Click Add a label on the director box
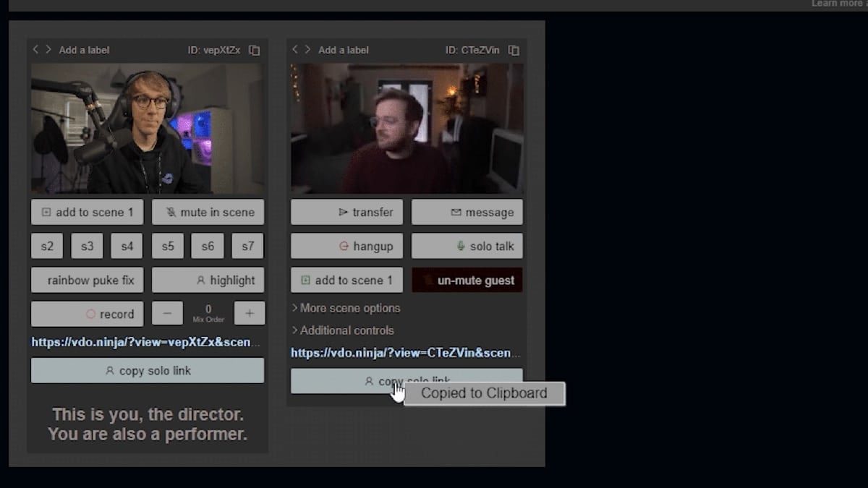Screen dimensions: 868x488 click(x=85, y=50)
